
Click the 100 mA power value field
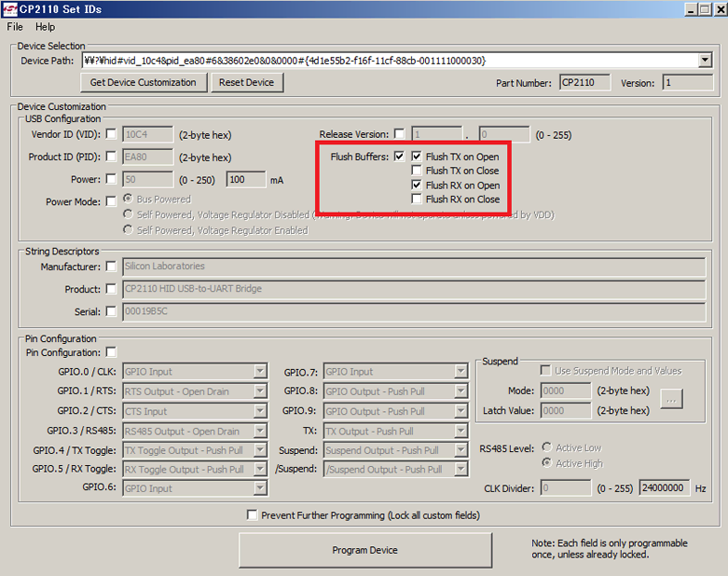coord(246,179)
